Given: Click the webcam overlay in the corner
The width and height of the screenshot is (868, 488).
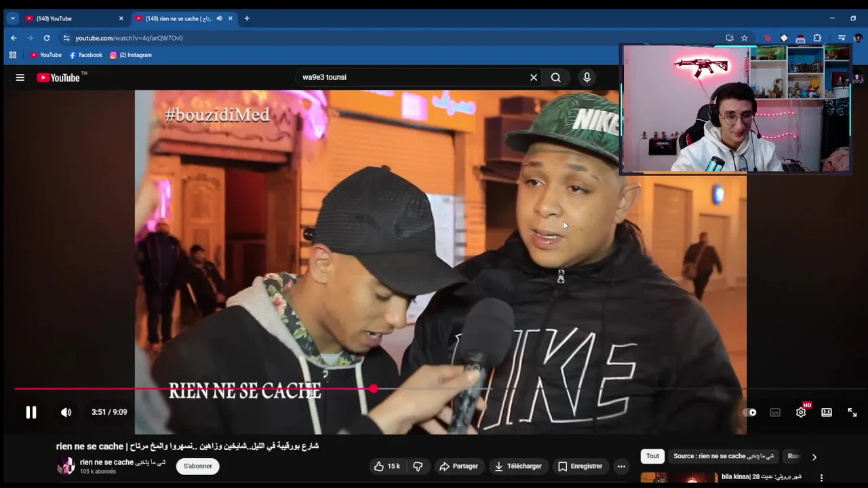Looking at the screenshot, I should [736, 109].
